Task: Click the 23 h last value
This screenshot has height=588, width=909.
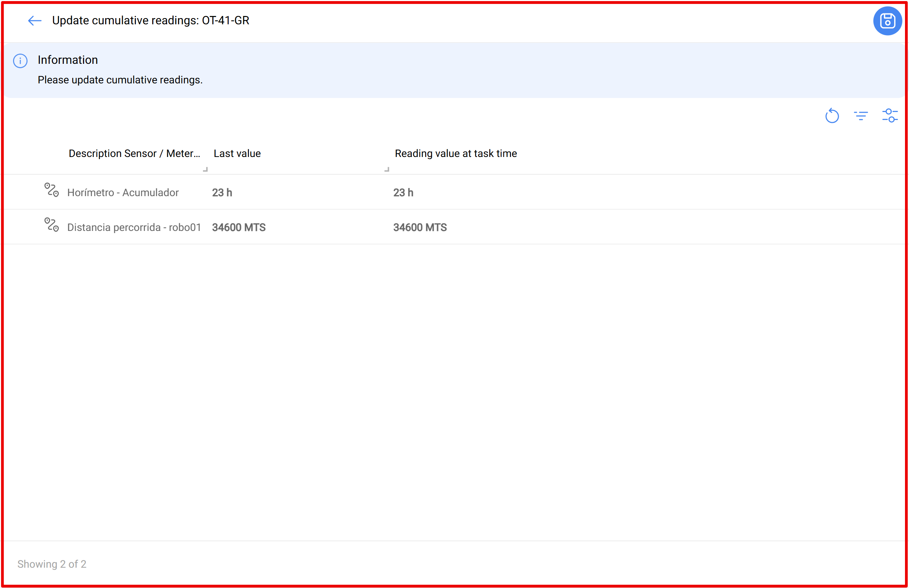Action: (x=222, y=192)
